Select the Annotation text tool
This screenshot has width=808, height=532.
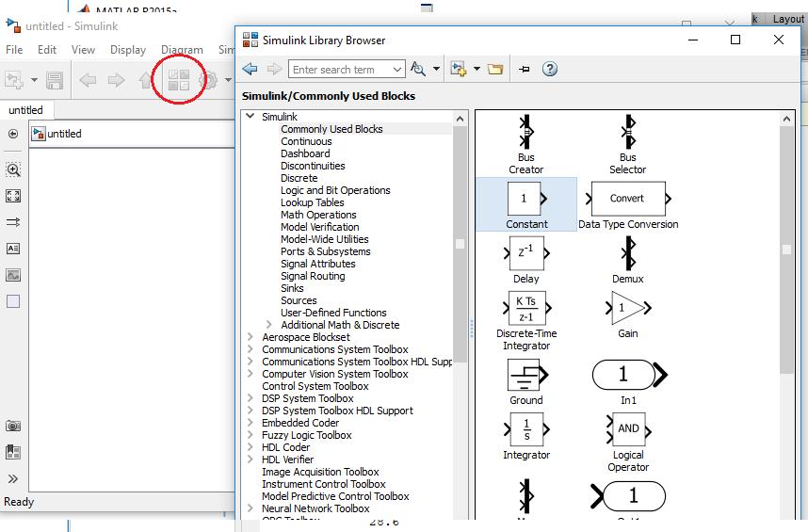(x=13, y=249)
